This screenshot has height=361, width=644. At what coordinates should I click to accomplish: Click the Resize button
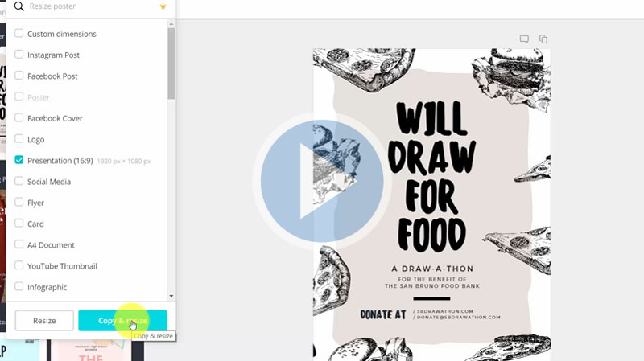(x=44, y=321)
